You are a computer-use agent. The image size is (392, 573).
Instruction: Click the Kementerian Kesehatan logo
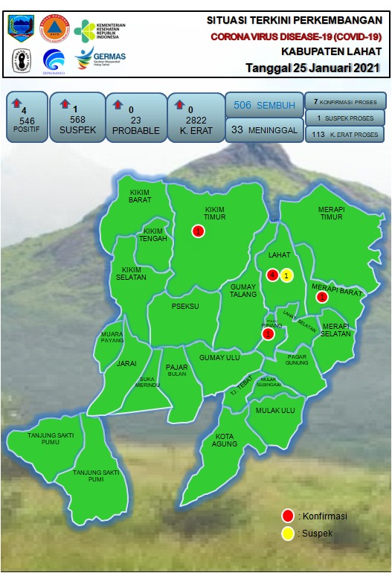click(x=100, y=31)
